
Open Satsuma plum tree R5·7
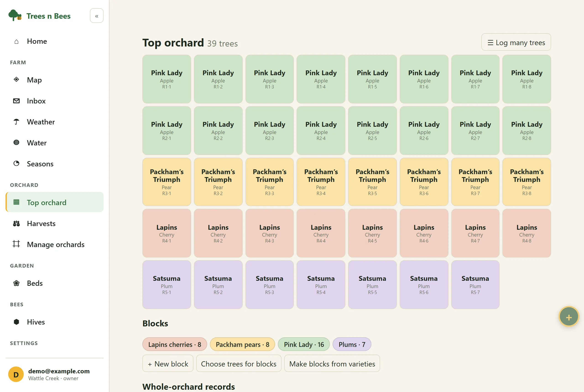pos(475,285)
